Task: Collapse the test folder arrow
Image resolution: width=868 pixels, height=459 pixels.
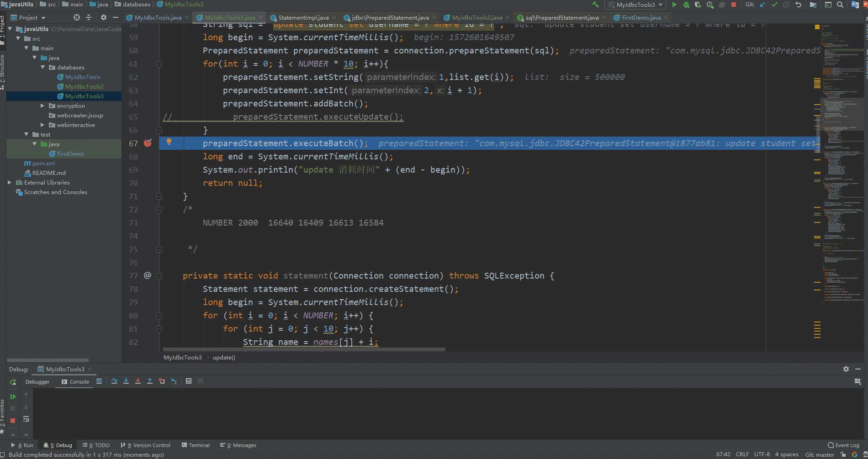Action: tap(26, 134)
